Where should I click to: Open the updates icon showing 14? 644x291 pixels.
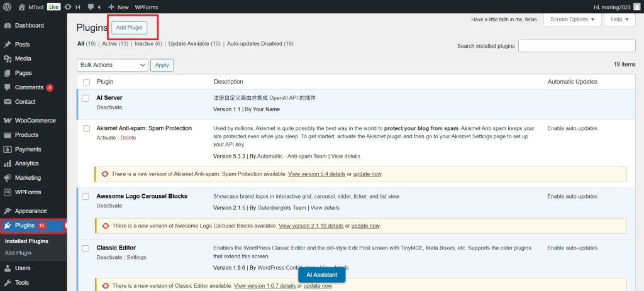pyautogui.click(x=68, y=7)
